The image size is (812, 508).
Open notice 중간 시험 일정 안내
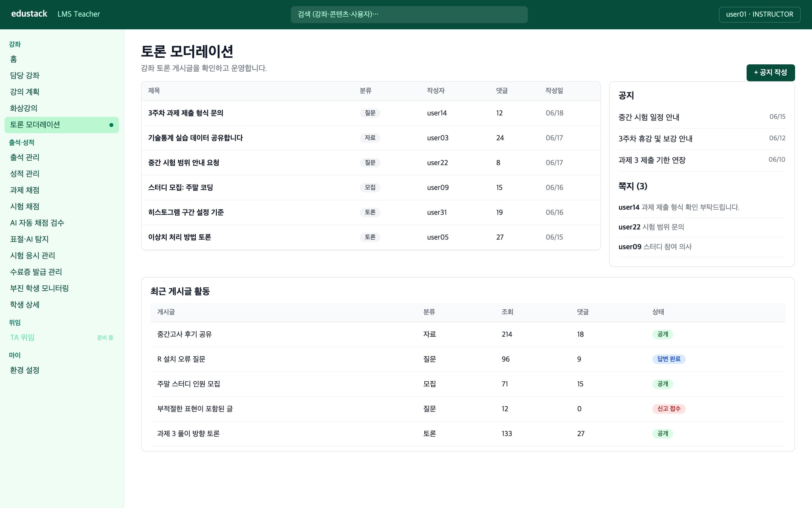(x=701, y=117)
